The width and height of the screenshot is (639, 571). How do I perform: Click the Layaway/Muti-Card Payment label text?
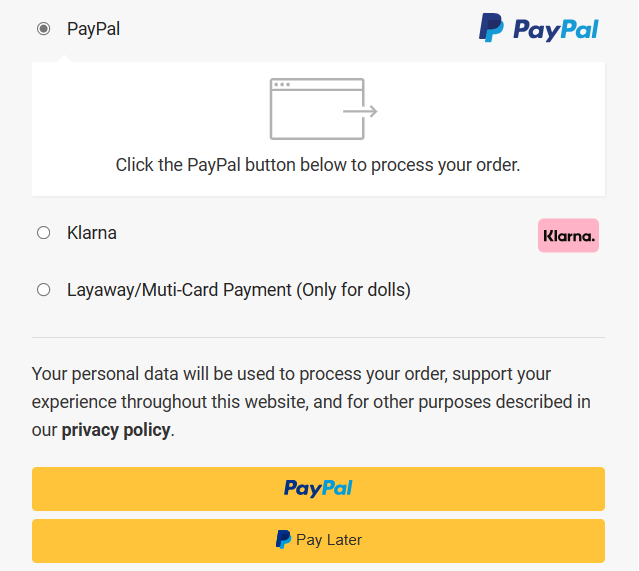tap(239, 290)
